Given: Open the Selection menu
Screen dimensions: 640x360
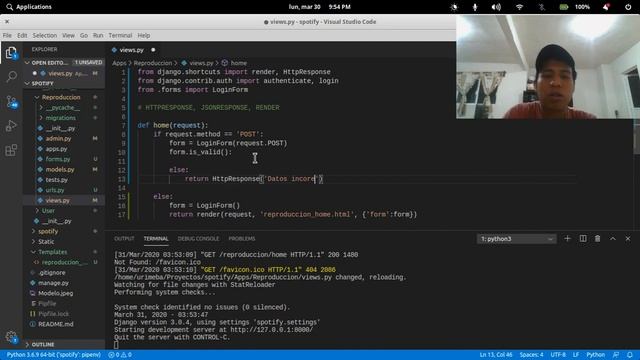Looking at the screenshot, I should (x=45, y=36).
